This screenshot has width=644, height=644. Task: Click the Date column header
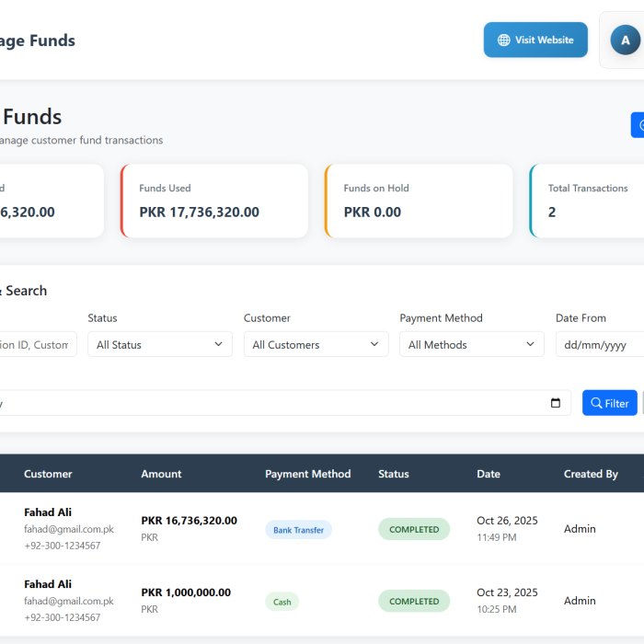coord(489,474)
